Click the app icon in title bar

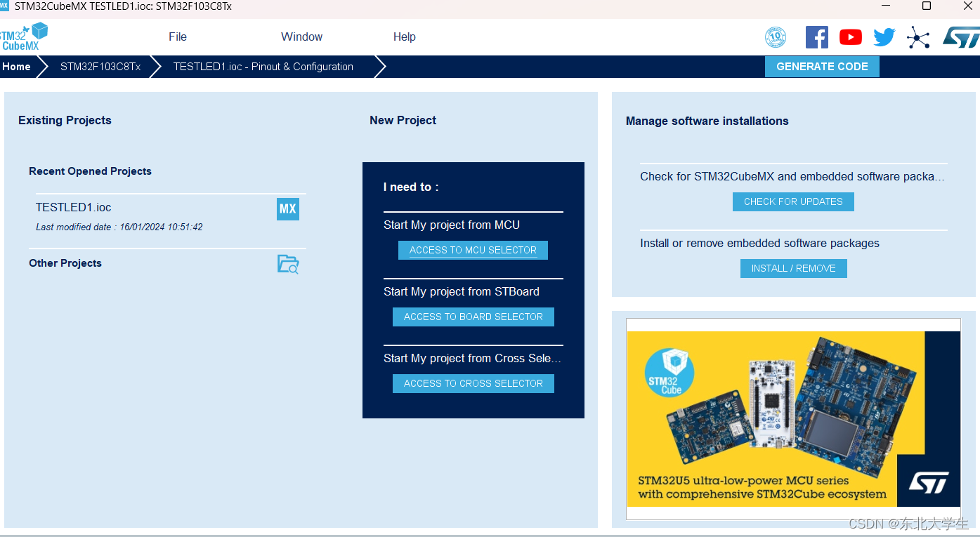click(x=4, y=6)
